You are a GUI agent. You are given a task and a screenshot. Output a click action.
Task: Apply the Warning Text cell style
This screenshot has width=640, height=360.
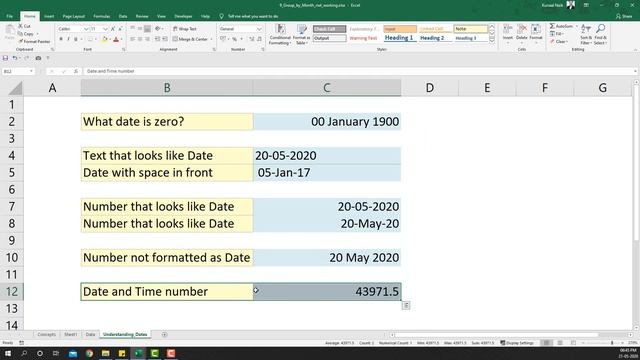(x=363, y=38)
